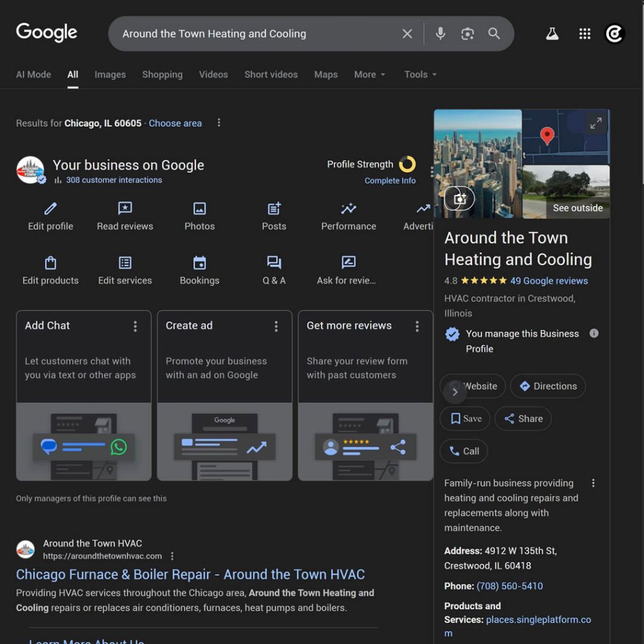Open the Google apps grid
Image resolution: width=644 pixels, height=644 pixels.
point(585,34)
